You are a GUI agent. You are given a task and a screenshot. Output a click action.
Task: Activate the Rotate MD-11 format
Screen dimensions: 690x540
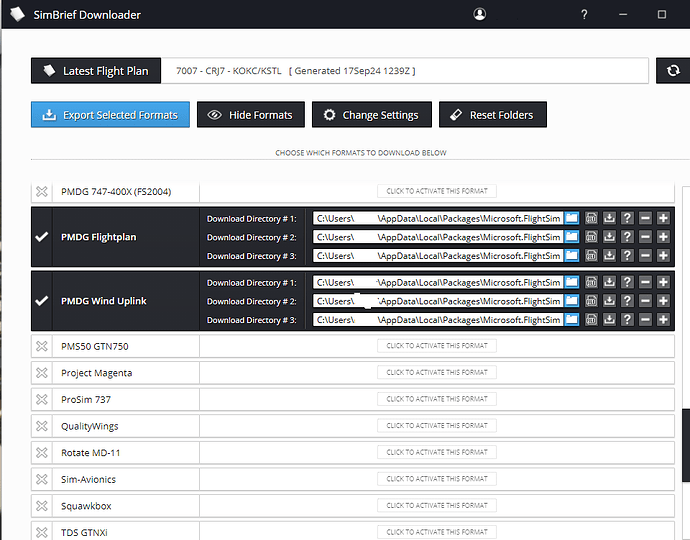pos(437,453)
